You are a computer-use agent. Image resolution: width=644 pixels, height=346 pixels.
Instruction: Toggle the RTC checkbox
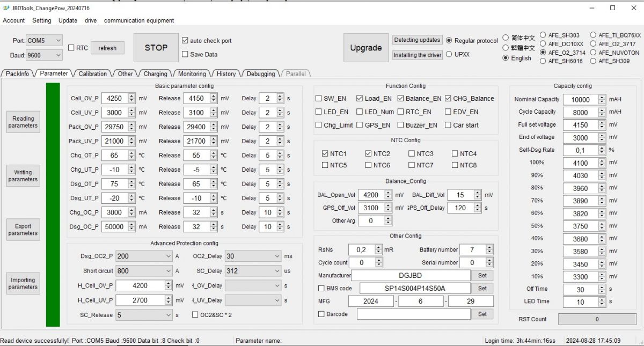click(x=71, y=48)
